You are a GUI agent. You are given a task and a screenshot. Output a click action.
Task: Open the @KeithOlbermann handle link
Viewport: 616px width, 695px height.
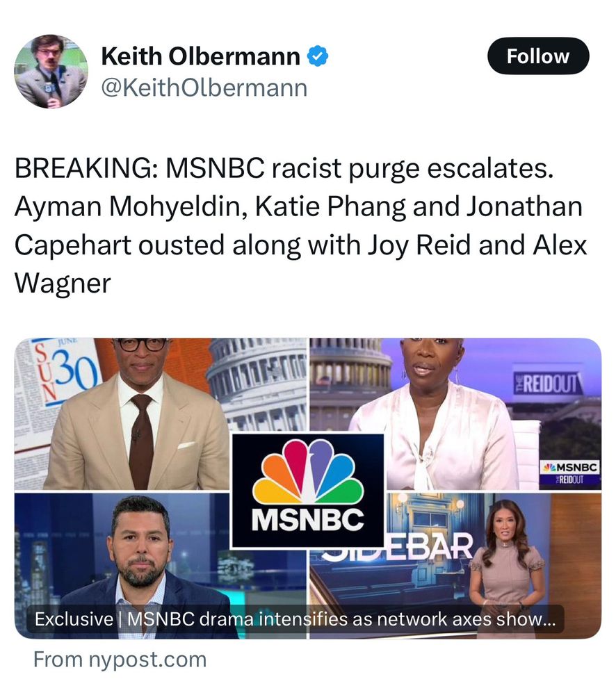pos(204,88)
